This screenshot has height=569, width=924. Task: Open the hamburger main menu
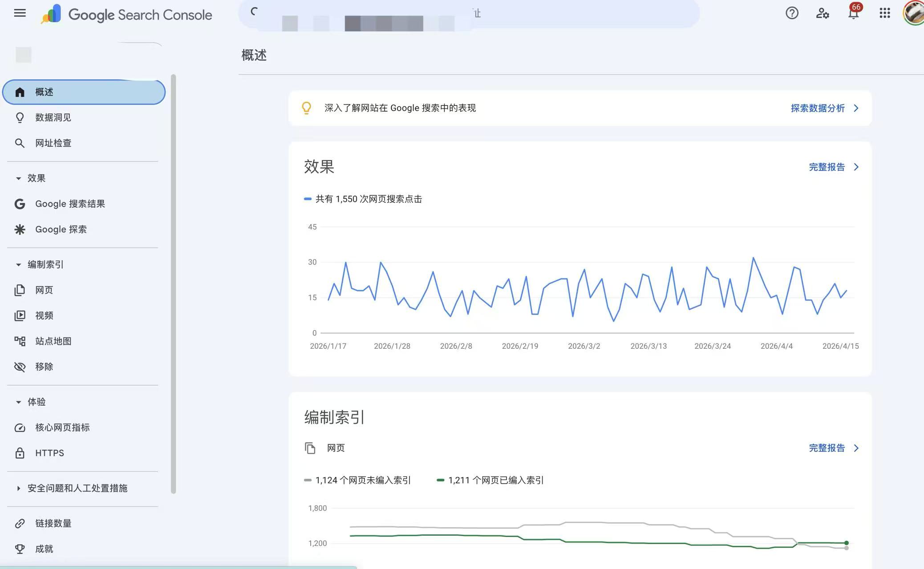tap(20, 13)
